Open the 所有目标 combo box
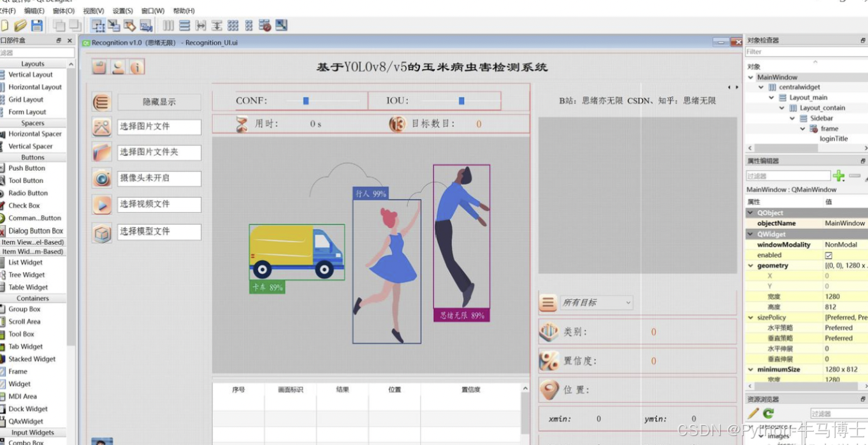 pos(596,303)
